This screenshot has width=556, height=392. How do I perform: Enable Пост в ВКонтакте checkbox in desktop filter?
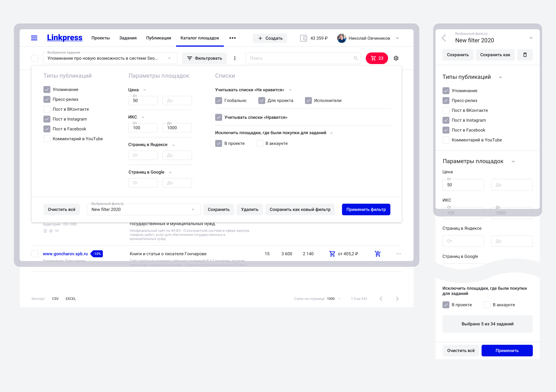(x=47, y=109)
